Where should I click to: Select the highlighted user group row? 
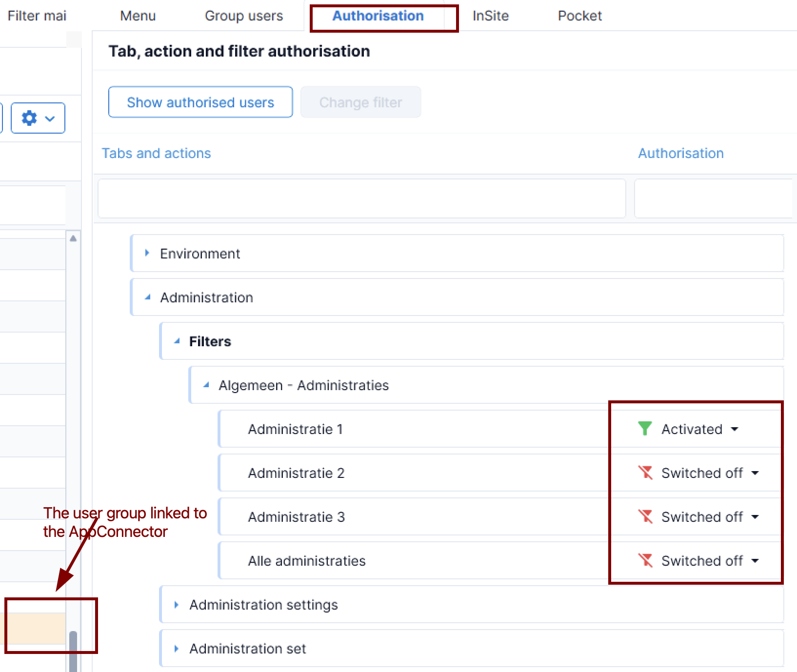coord(34,628)
